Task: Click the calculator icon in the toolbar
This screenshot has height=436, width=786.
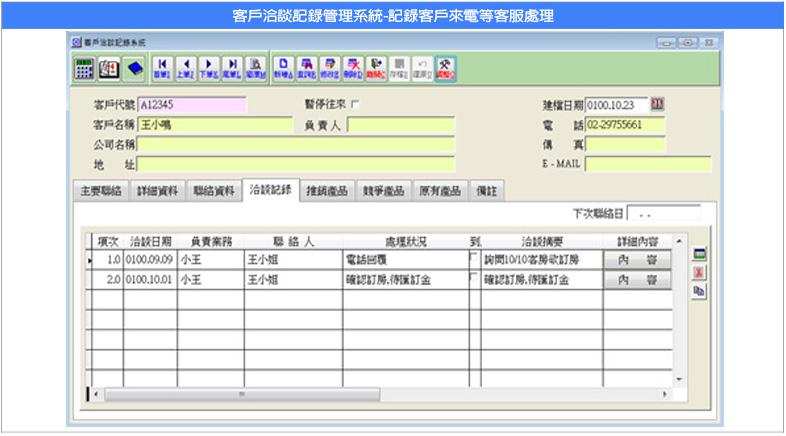Action: pos(85,68)
